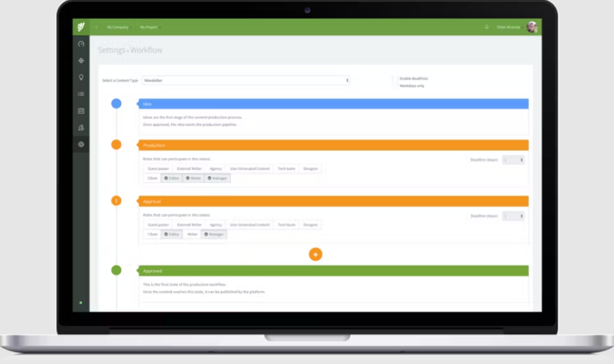The height and width of the screenshot is (364, 614).
Task: Open the calendar icon in the sidebar
Action: (x=81, y=111)
